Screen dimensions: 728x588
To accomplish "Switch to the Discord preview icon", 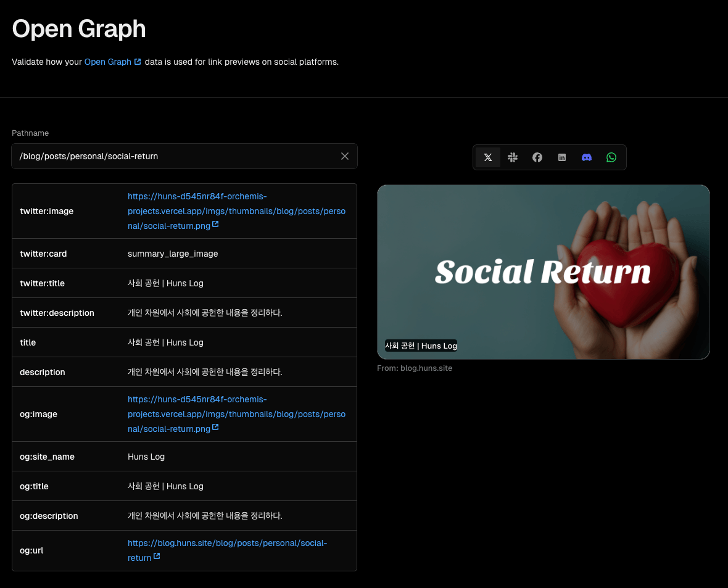I will [587, 157].
